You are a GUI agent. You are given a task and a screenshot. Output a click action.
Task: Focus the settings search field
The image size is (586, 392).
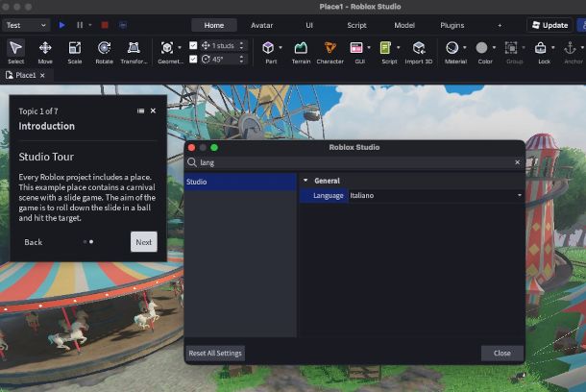[x=355, y=162]
